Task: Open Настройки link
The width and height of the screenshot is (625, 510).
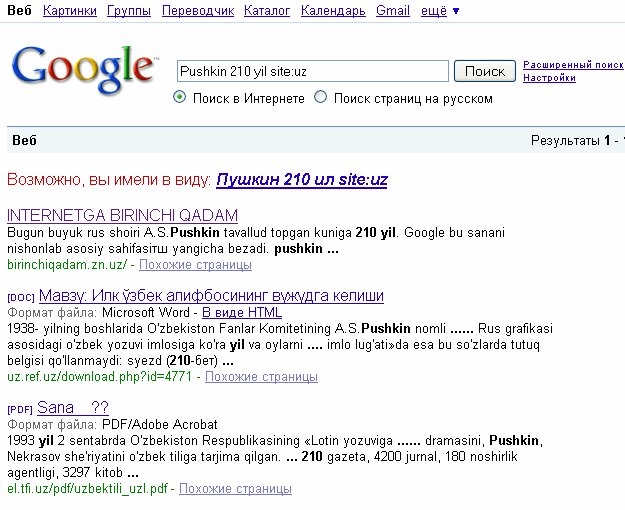Action: pos(549,78)
